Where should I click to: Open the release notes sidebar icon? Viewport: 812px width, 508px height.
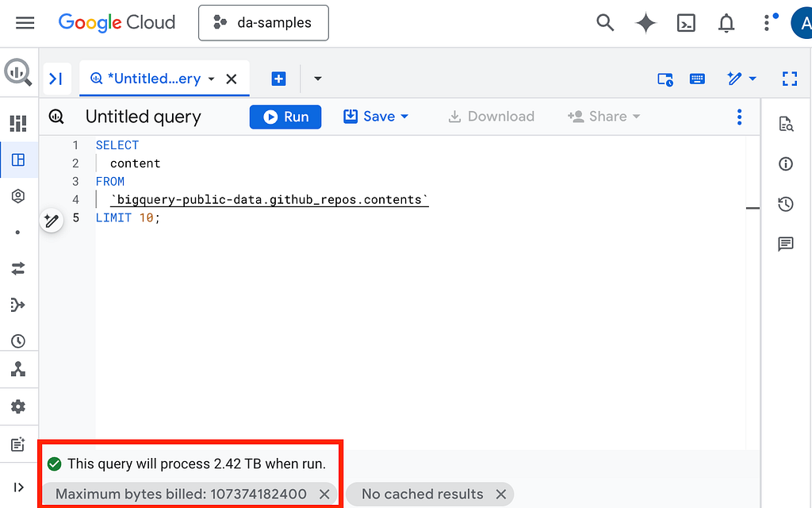click(x=18, y=444)
